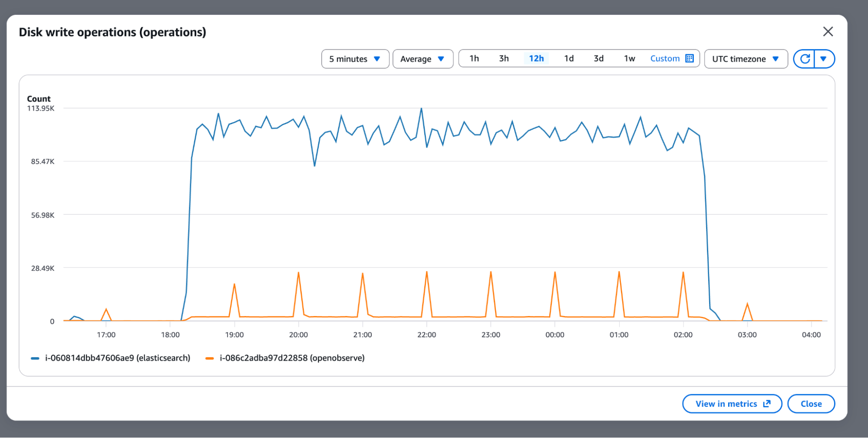Open the 5 minutes period dropdown
This screenshot has width=868, height=438.
coord(355,59)
